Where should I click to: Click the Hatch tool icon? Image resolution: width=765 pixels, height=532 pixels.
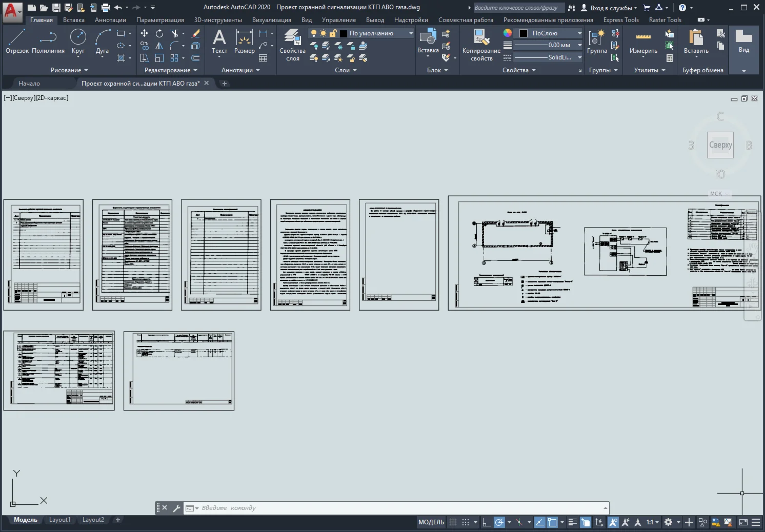click(121, 58)
